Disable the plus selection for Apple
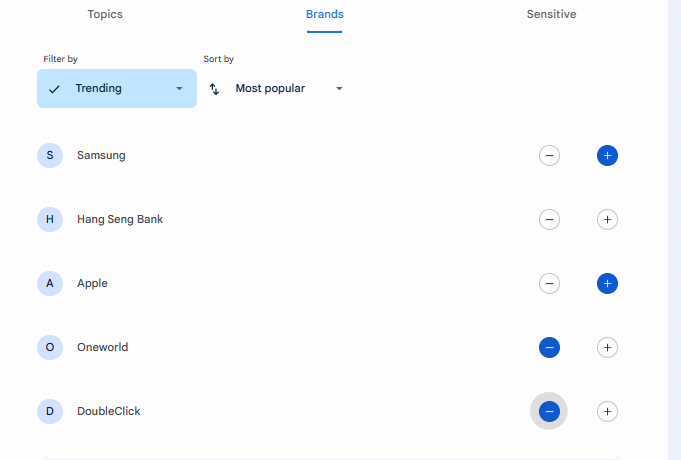Image resolution: width=681 pixels, height=460 pixels. 607,283
